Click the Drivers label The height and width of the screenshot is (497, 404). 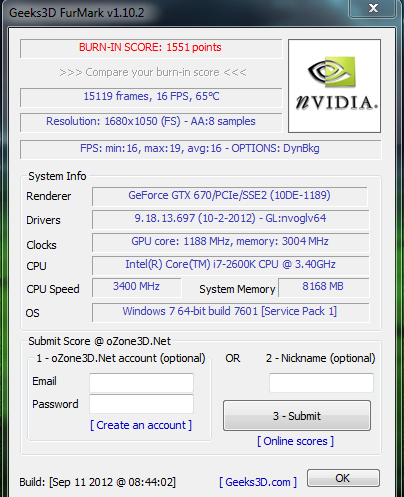(x=43, y=220)
